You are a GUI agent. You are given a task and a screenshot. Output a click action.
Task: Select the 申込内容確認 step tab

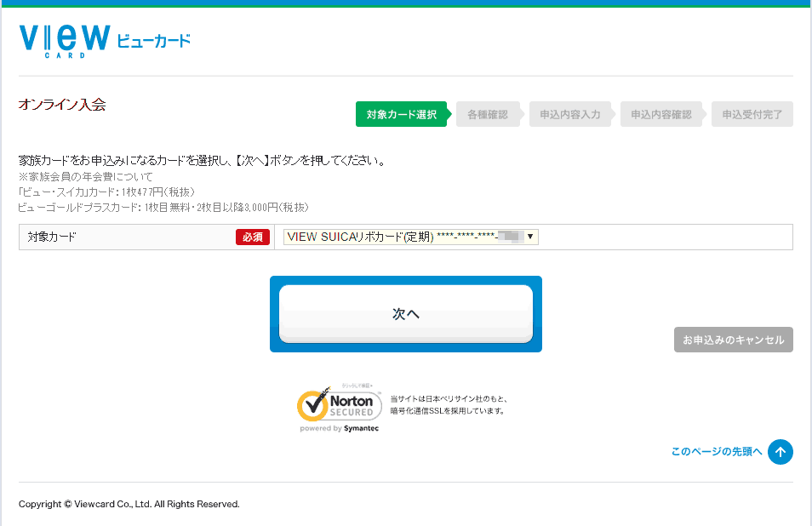660,115
